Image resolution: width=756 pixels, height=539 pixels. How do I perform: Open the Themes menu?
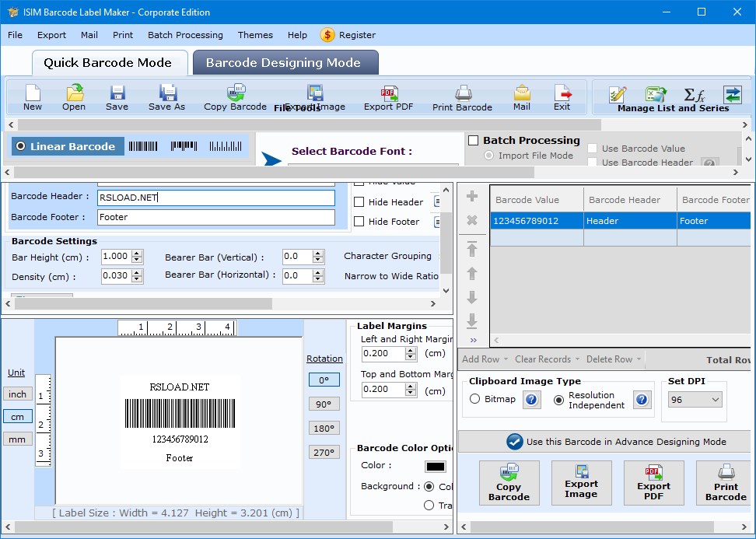pyautogui.click(x=255, y=35)
